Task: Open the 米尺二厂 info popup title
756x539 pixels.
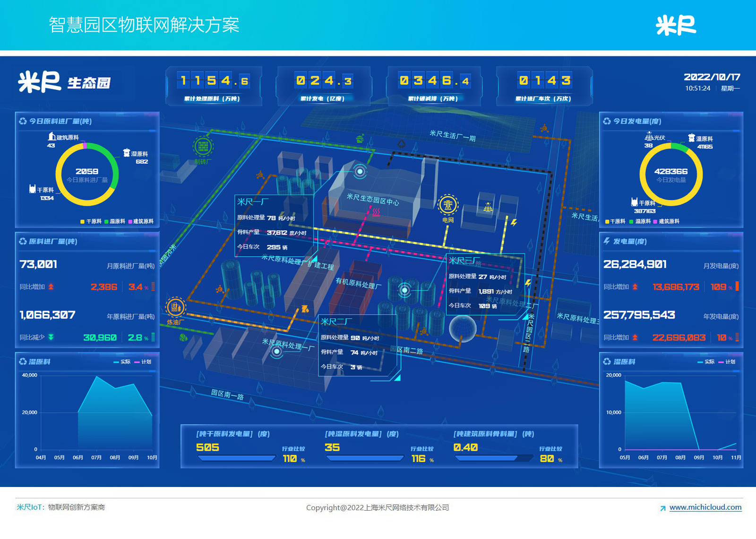Action: click(336, 322)
